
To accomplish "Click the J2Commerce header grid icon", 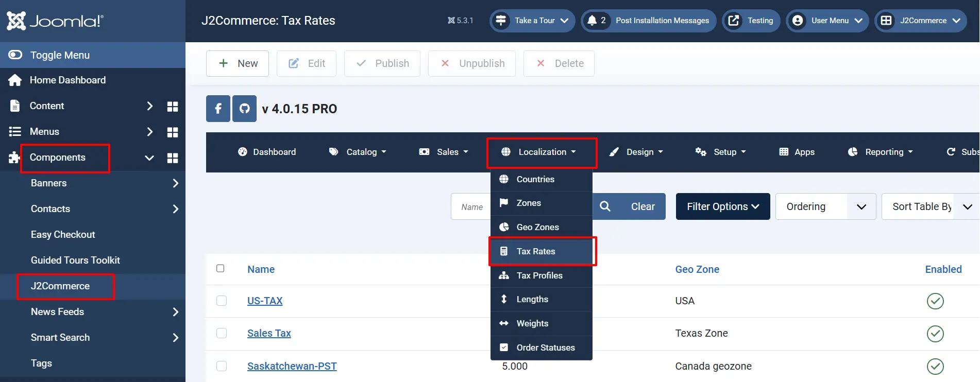I will (886, 21).
